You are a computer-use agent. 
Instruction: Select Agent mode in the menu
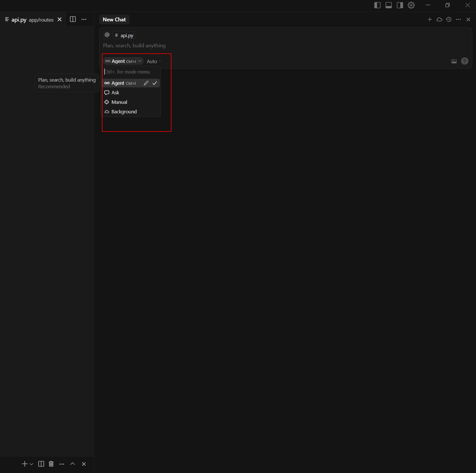point(131,83)
